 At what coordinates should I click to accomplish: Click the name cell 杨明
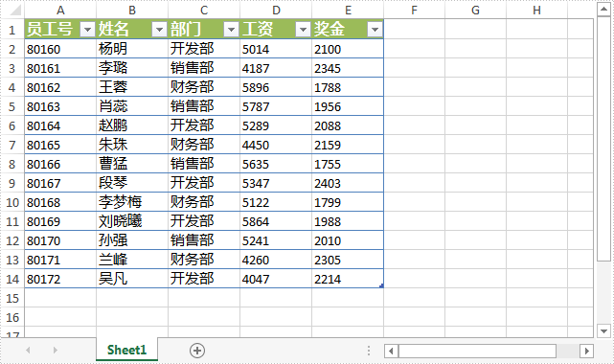point(132,49)
